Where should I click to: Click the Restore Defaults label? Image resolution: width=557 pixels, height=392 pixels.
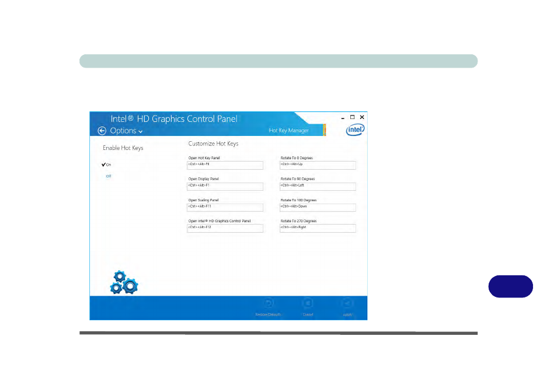point(268,314)
